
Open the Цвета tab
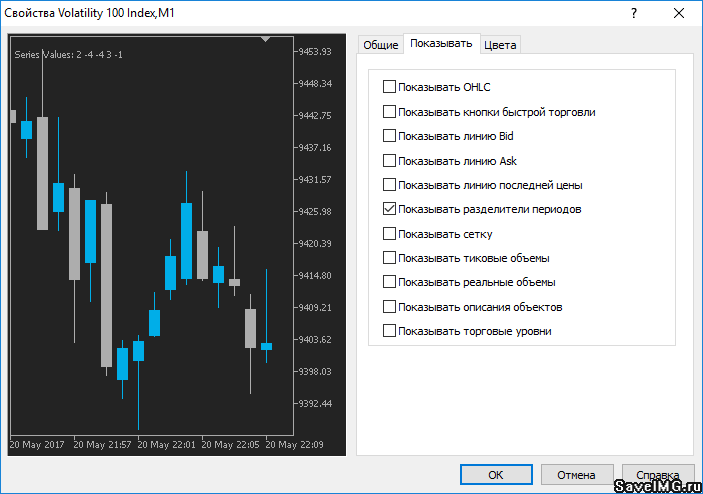click(x=500, y=45)
